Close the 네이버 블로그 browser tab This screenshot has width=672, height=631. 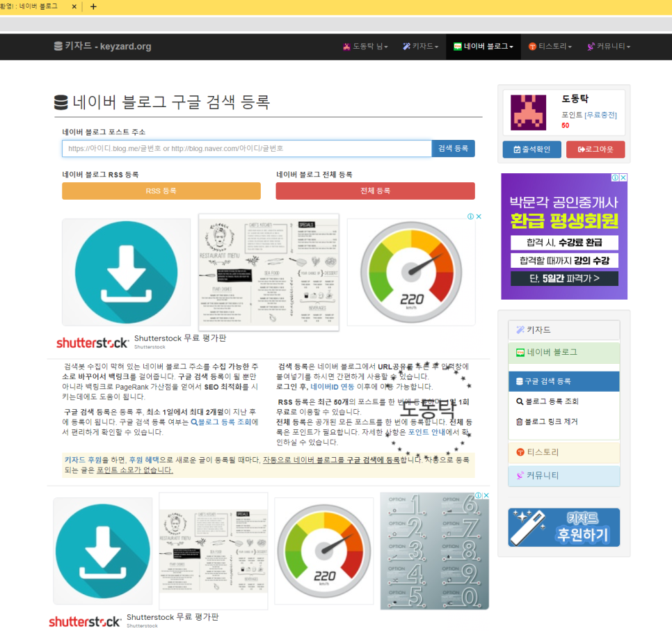point(74,6)
